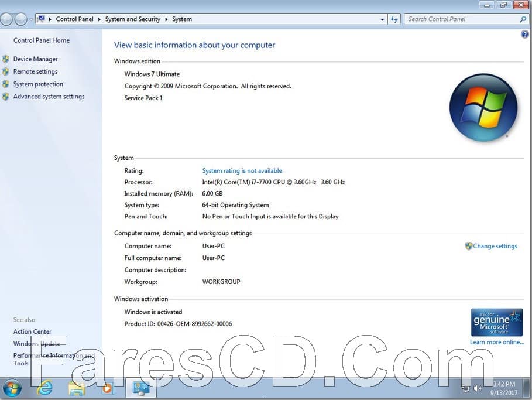This screenshot has height=400, width=532.
Task: Click the address bar refresh button
Action: click(x=394, y=19)
